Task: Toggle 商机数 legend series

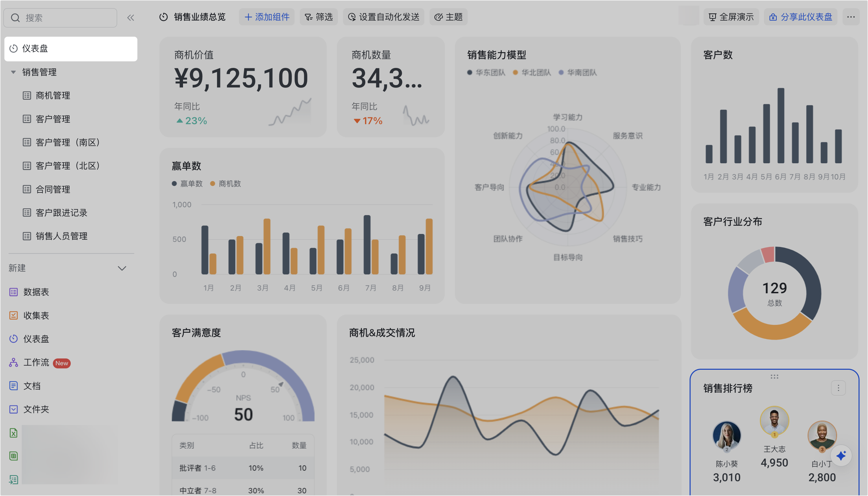Action: tap(226, 184)
